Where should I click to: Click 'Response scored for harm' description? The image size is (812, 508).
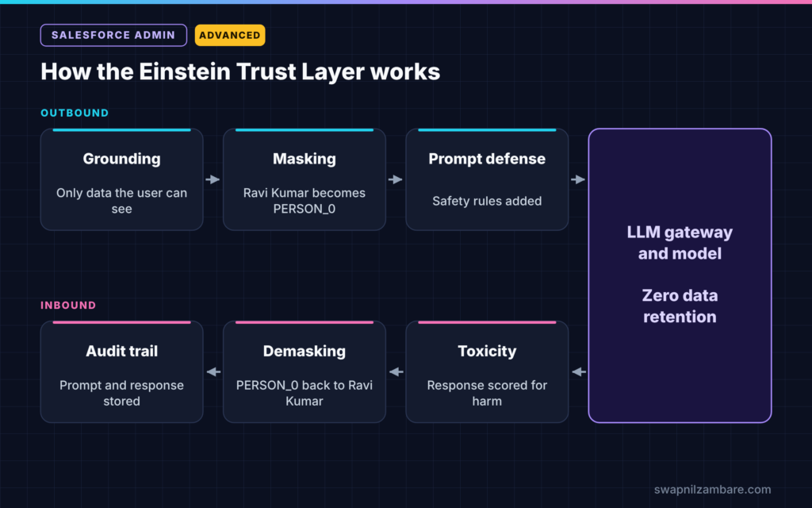coord(487,393)
